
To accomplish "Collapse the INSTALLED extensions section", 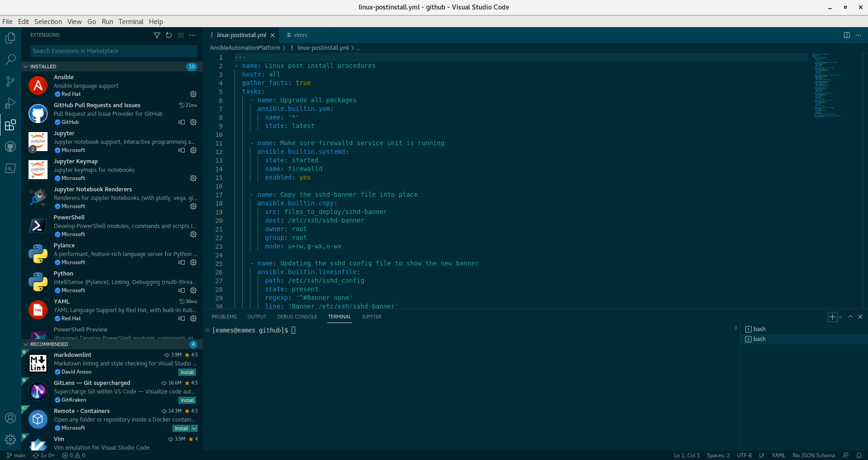I will [x=26, y=66].
